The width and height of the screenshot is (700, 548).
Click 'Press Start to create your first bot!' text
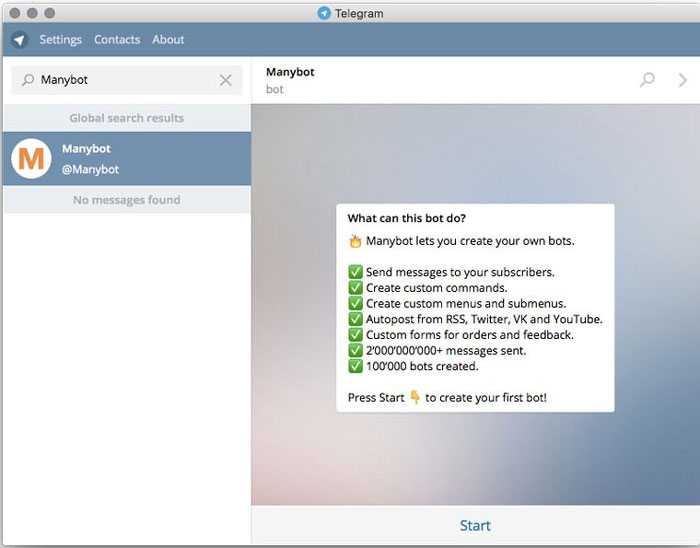point(447,397)
